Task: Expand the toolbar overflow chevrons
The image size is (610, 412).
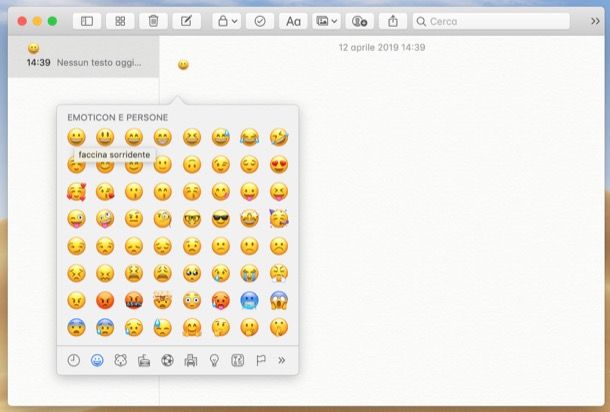Action: point(595,21)
